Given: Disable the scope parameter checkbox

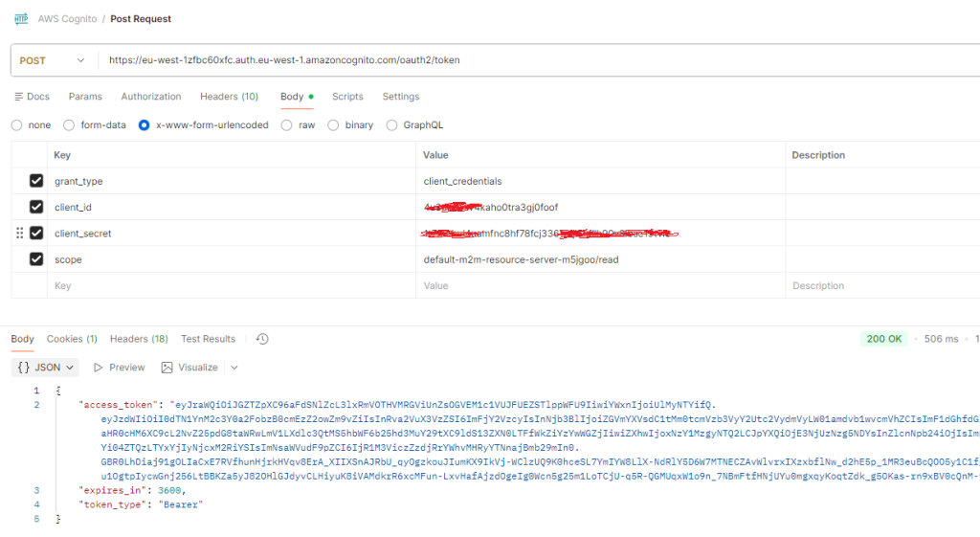Looking at the screenshot, I should pyautogui.click(x=36, y=259).
